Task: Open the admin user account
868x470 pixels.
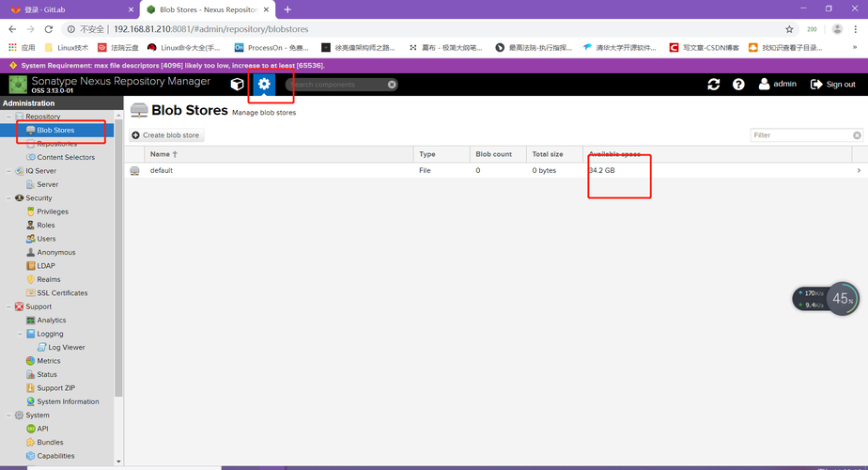Action: (777, 85)
